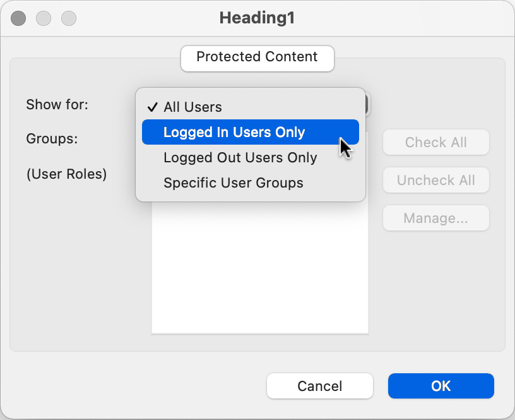Close the Heading1 dialog window
Image resolution: width=515 pixels, height=420 pixels.
(x=19, y=18)
